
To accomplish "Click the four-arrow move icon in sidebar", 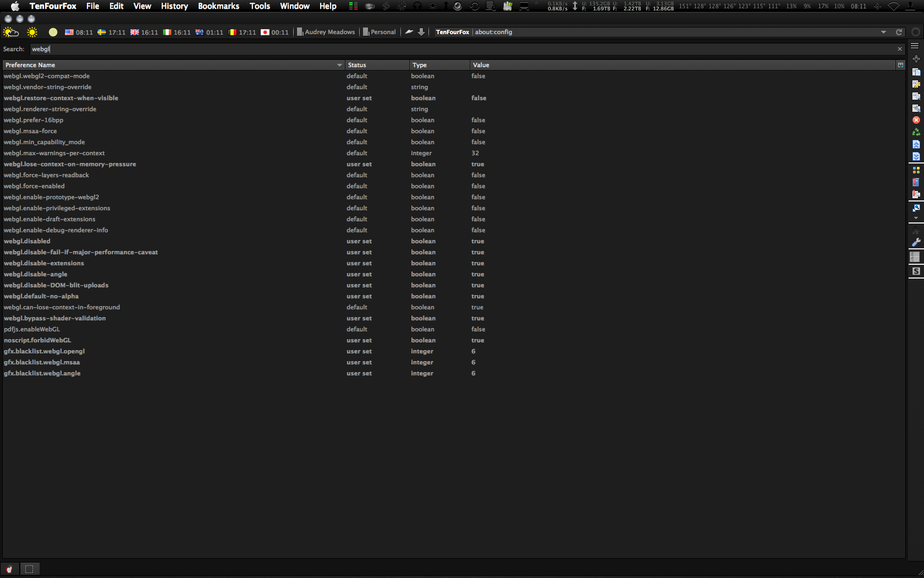I will [x=916, y=59].
